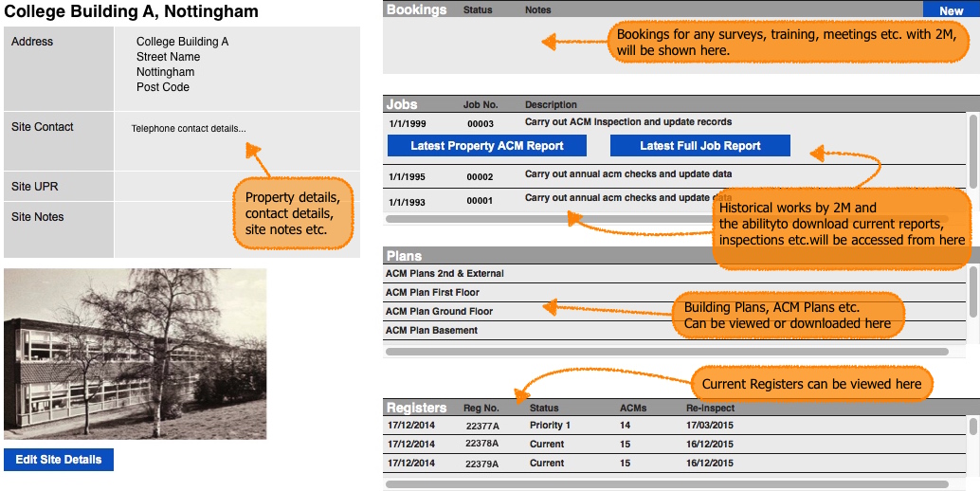
Task: Click the New booking button
Action: (x=951, y=10)
